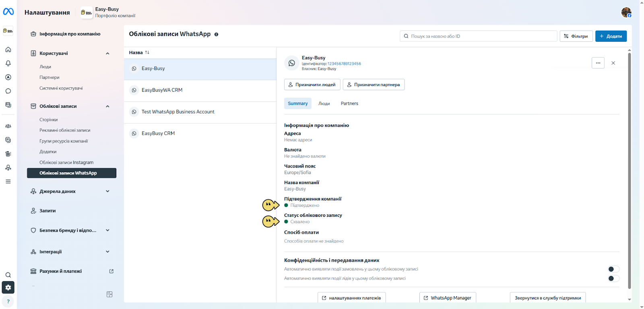Open Додатки in sidebar
Viewport: 644px width, 309px height.
point(48,152)
